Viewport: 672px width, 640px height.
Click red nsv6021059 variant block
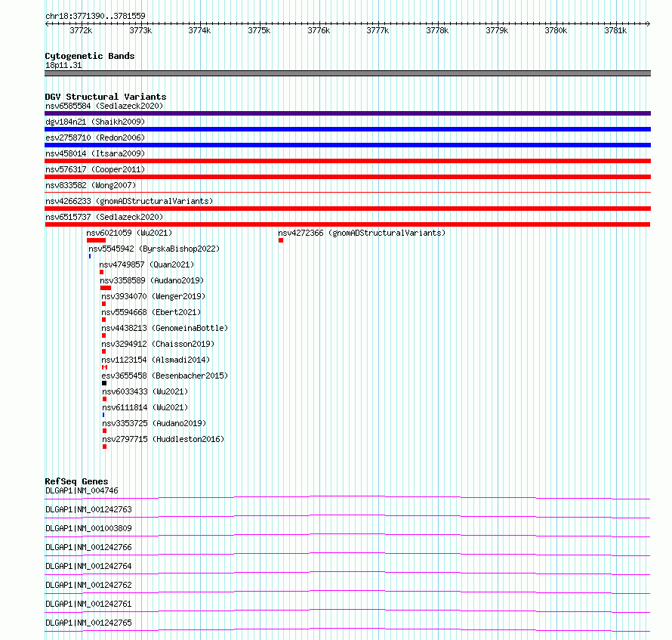click(x=96, y=240)
